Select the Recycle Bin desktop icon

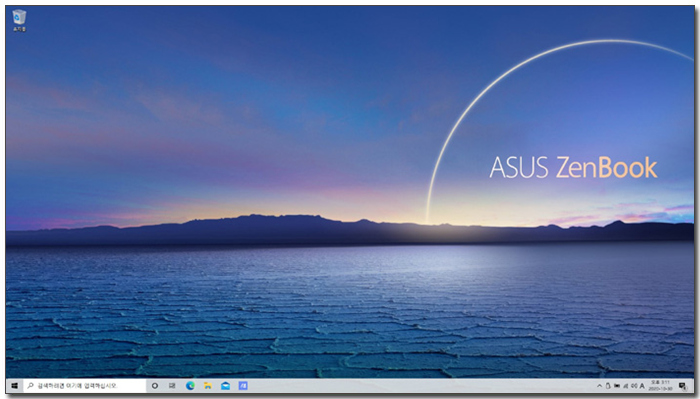coord(19,21)
